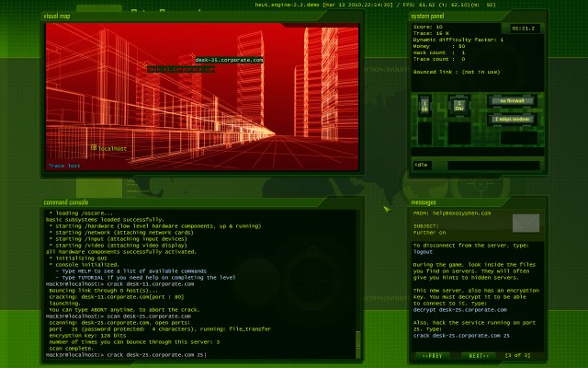
Task: Click the 'command console' panel title
Action: [x=66, y=201]
